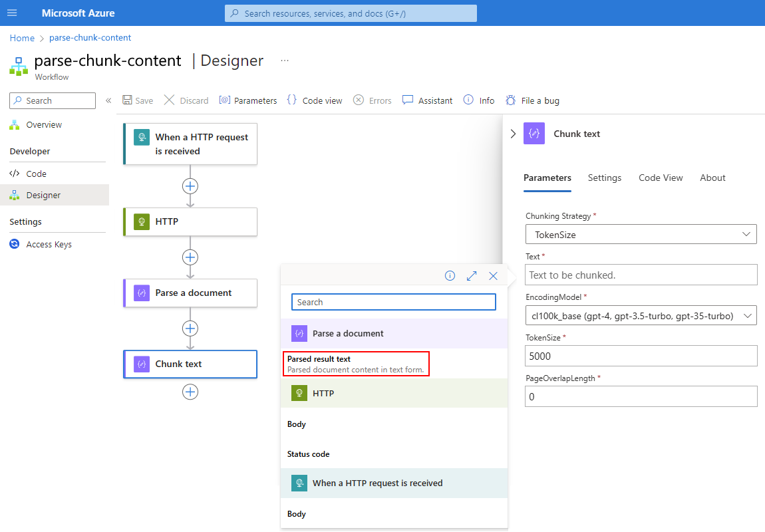Screen dimensions: 765x532
Task: Expand the dynamic content popup to full screen
Action: coord(472,276)
